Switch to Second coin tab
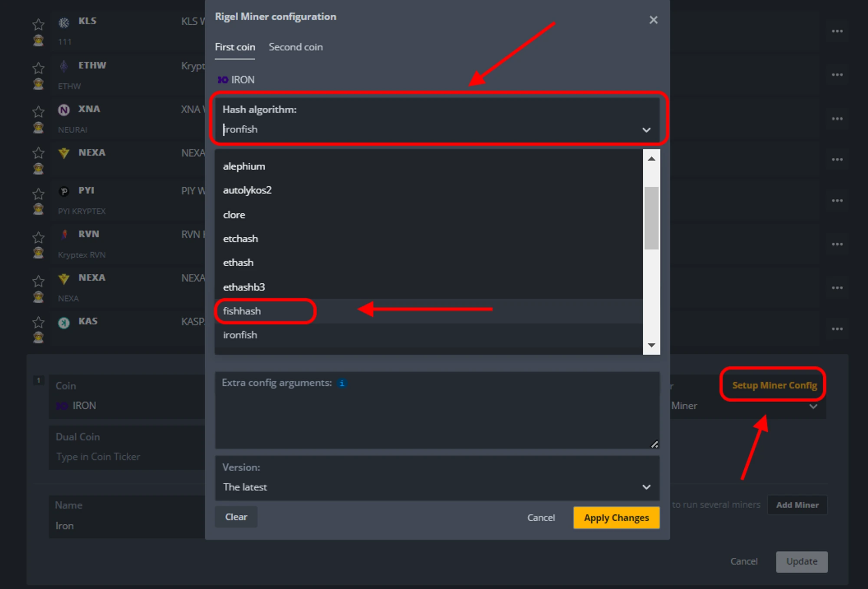The width and height of the screenshot is (868, 589). pyautogui.click(x=296, y=47)
